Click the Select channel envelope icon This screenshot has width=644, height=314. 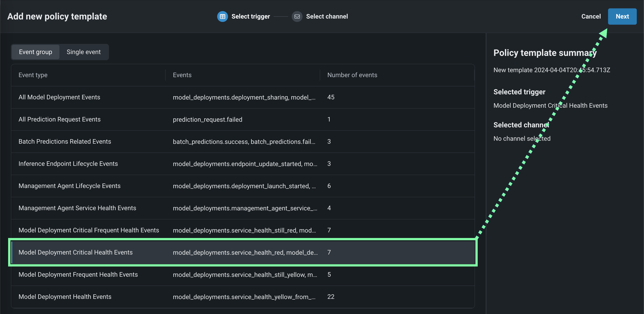(297, 17)
